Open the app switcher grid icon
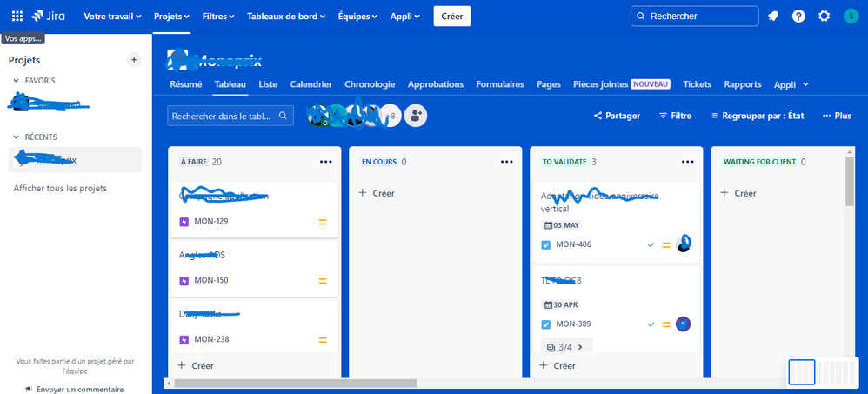Image resolution: width=868 pixels, height=394 pixels. (17, 16)
